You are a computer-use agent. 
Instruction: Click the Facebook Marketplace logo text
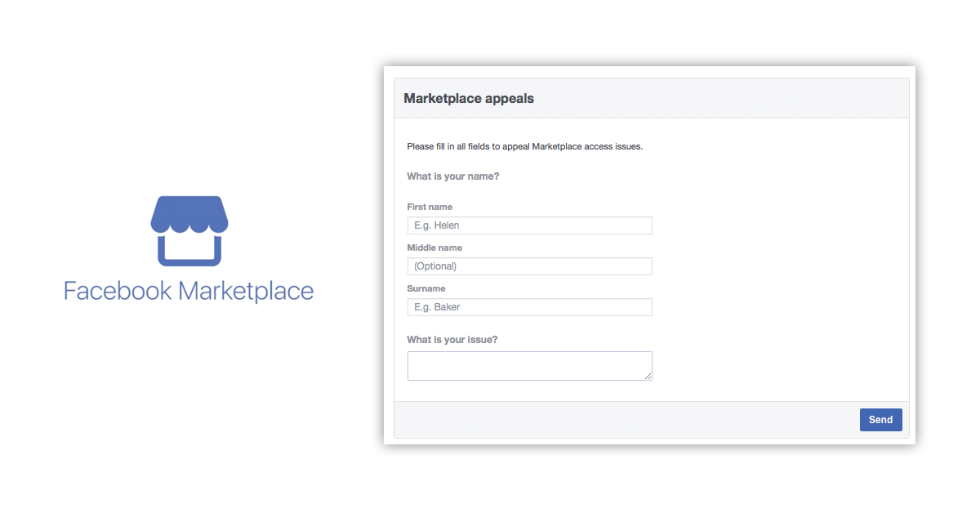[189, 290]
